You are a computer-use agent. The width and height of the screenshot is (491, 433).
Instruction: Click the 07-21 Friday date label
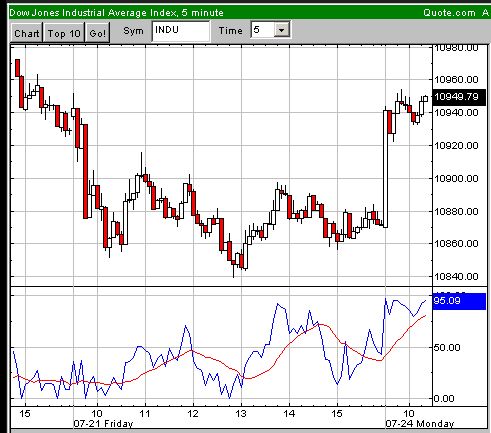[103, 424]
